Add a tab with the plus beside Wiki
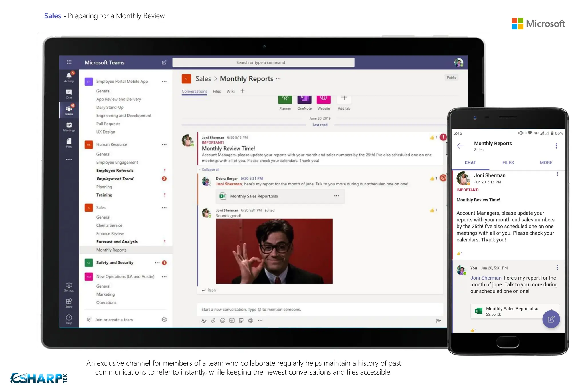Image resolution: width=586 pixels, height=392 pixels. [242, 91]
